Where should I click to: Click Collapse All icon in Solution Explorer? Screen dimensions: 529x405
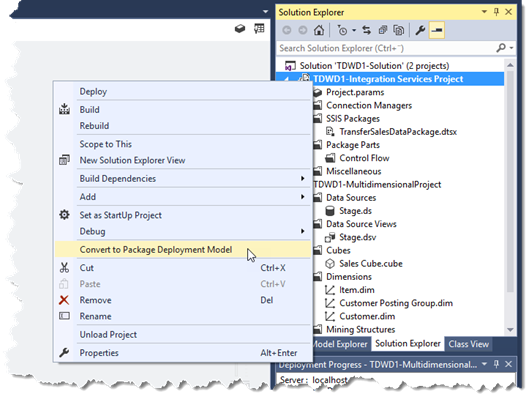pyautogui.click(x=383, y=30)
